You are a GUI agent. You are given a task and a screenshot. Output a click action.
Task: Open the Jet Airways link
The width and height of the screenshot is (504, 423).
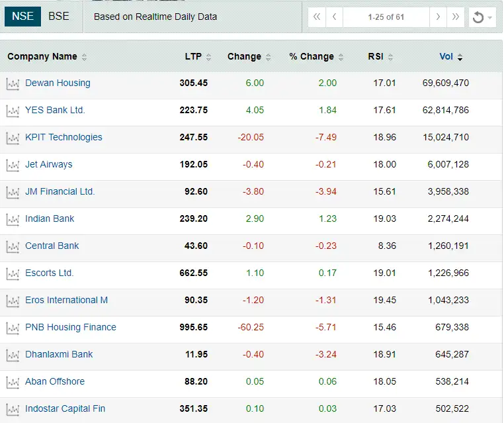48,164
